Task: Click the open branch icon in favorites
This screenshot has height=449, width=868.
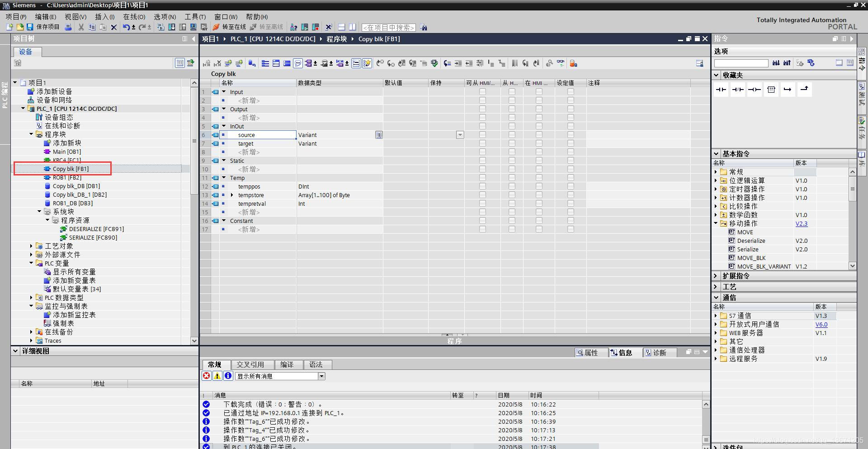Action: tap(788, 90)
